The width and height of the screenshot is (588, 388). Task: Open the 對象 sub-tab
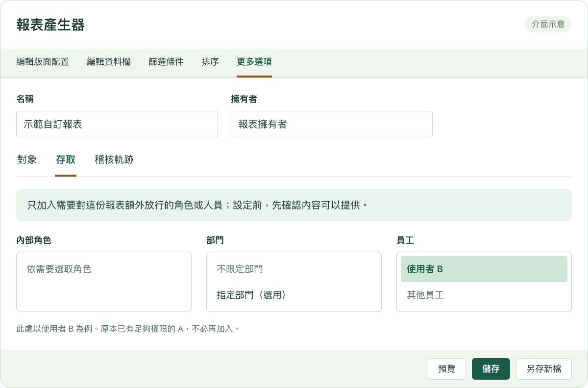[27, 160]
